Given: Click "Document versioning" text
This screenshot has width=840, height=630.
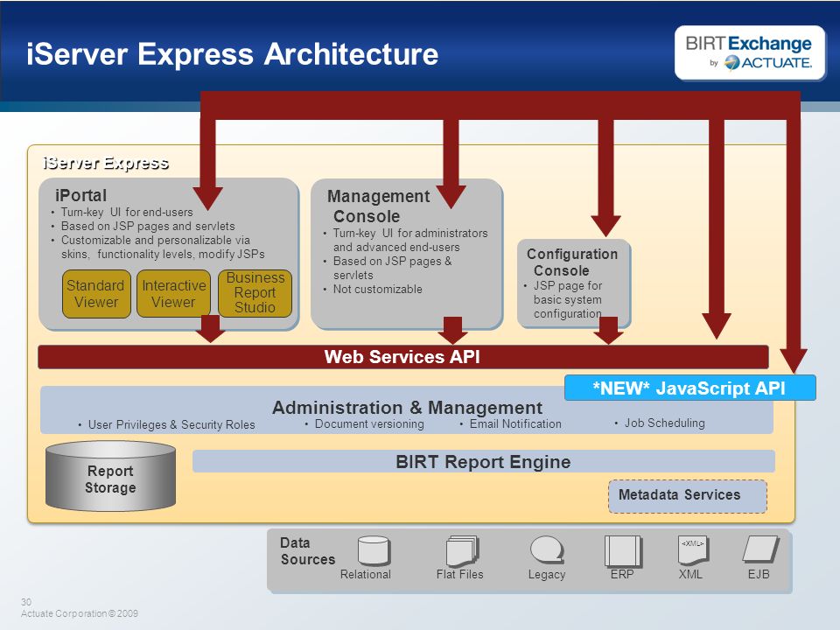Looking at the screenshot, I should 369,423.
